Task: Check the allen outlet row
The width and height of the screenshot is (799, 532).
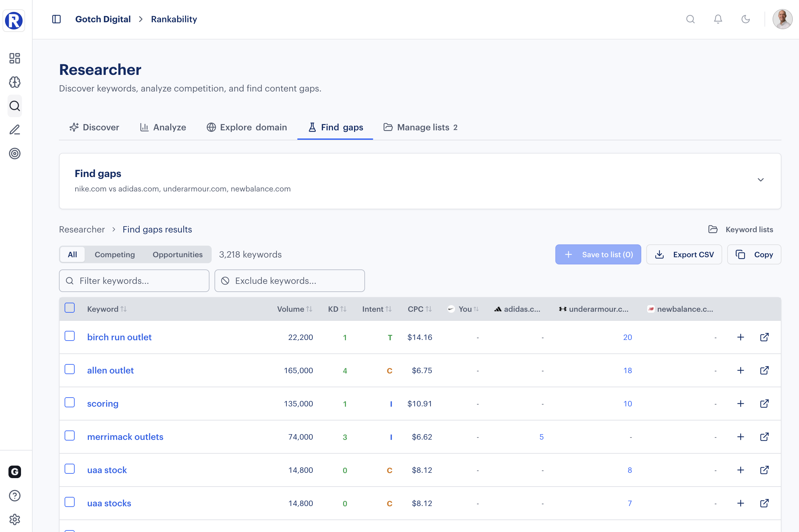Action: [70, 369]
